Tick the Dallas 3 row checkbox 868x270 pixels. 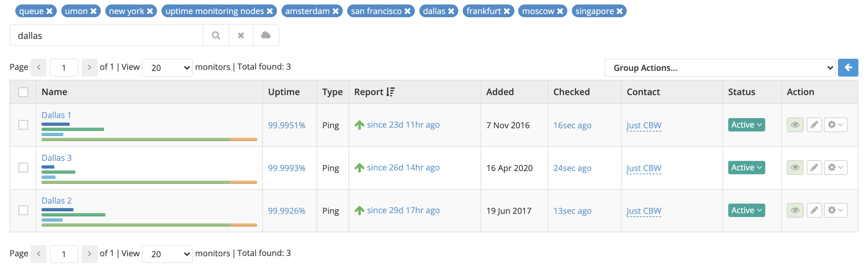point(23,168)
